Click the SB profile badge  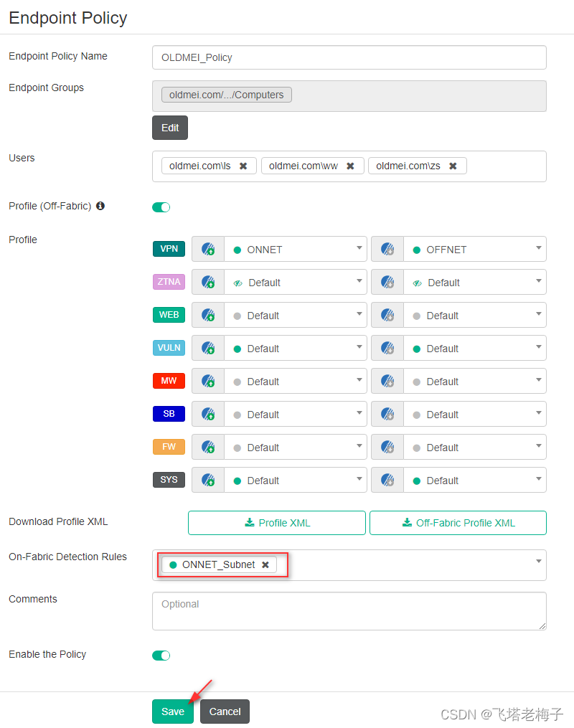[x=169, y=414]
